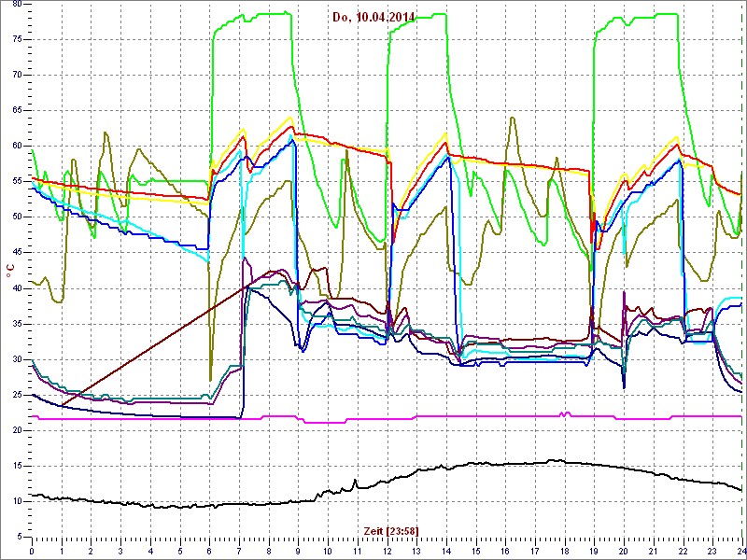Pick hour 21 on the time axis
The height and width of the screenshot is (560, 747).
click(654, 552)
